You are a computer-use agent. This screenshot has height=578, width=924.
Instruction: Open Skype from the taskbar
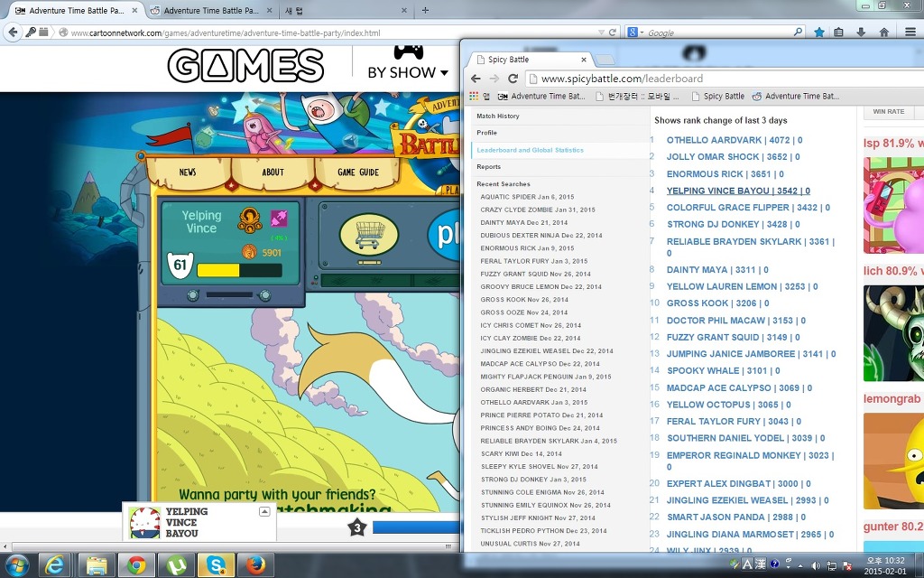click(x=217, y=565)
